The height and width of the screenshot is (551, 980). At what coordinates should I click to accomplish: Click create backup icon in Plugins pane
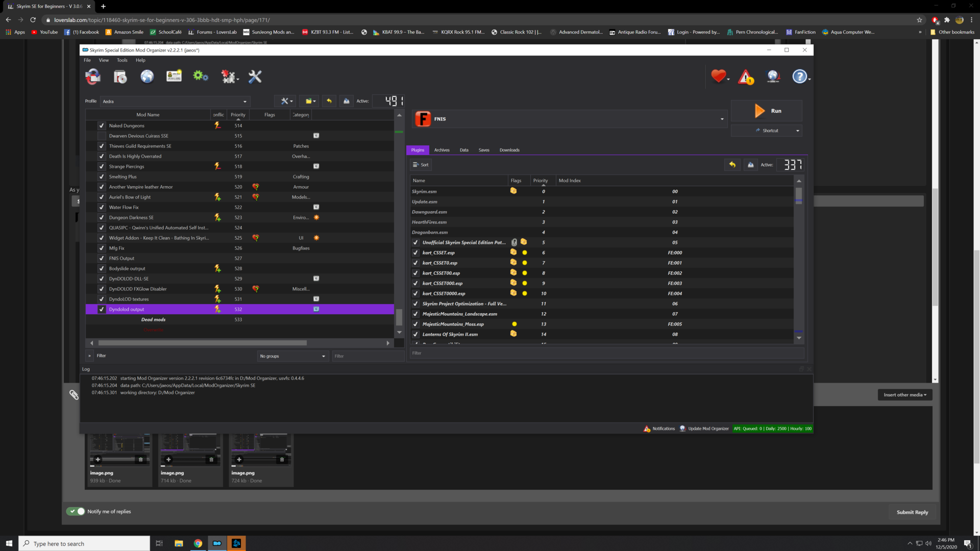[x=750, y=165]
